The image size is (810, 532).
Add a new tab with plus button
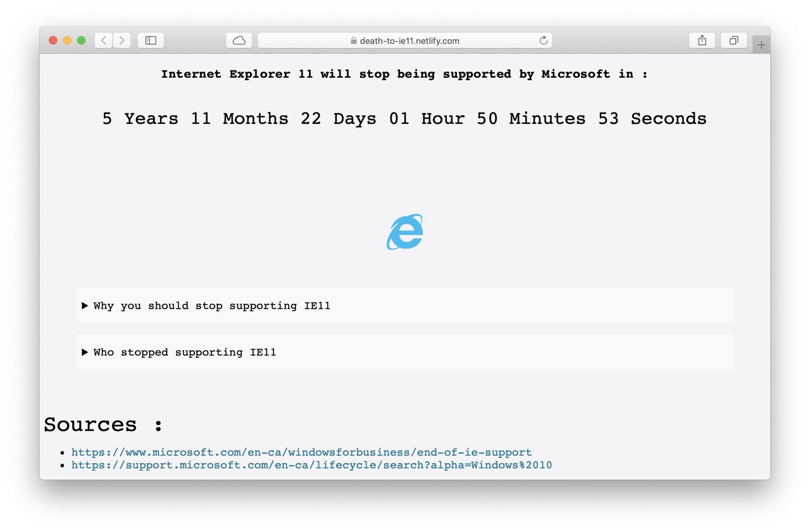pyautogui.click(x=761, y=45)
